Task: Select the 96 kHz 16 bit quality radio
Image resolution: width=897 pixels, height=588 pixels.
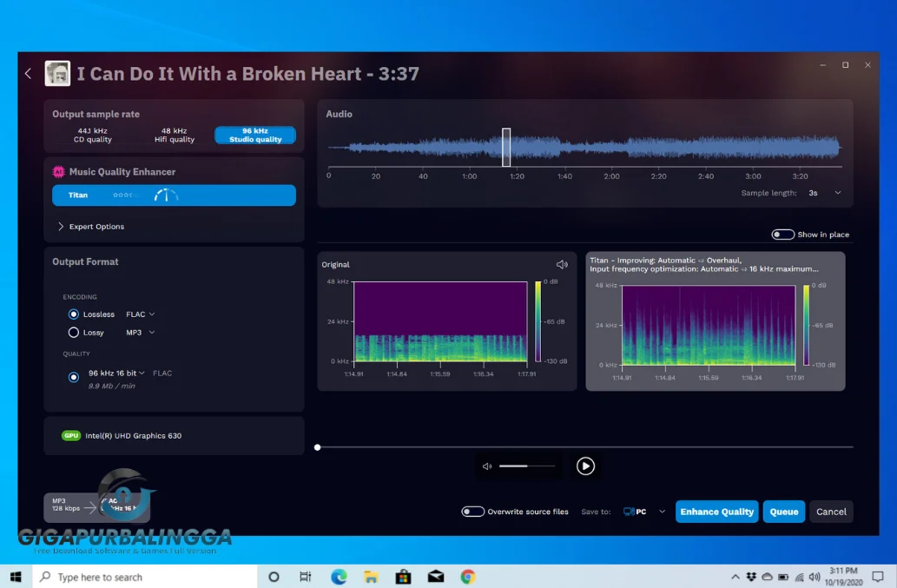Action: click(73, 377)
